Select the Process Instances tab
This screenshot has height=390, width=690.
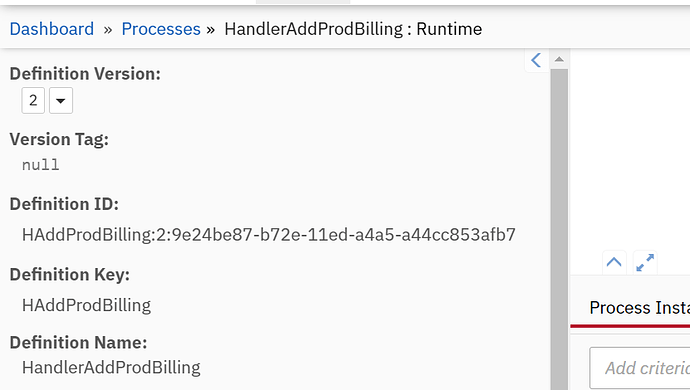pos(639,307)
